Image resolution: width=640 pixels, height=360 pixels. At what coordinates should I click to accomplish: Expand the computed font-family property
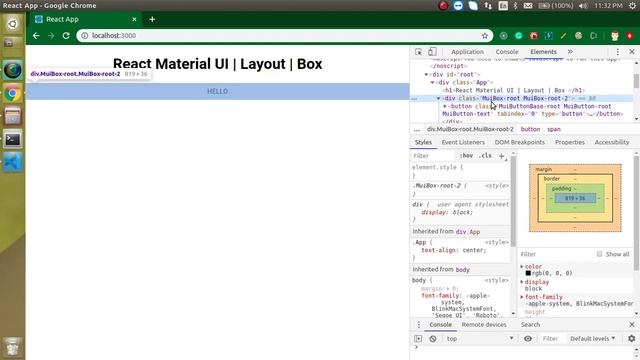click(522, 297)
